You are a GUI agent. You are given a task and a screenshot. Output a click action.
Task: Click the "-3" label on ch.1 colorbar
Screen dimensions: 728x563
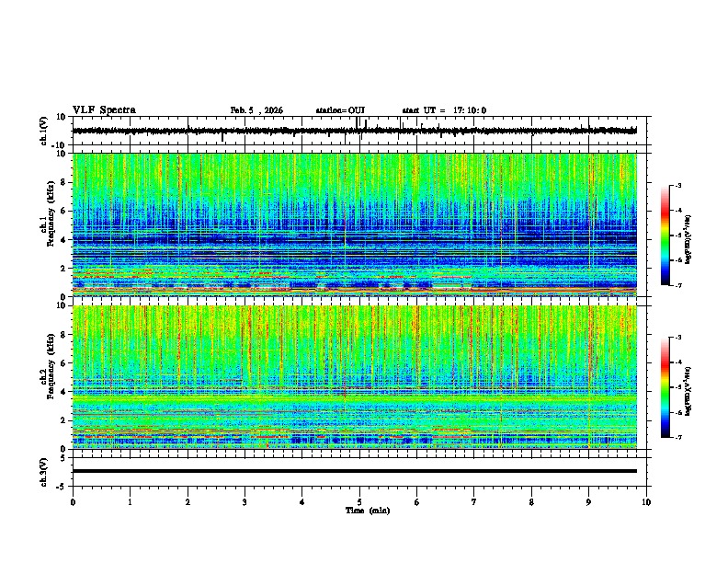[677, 185]
